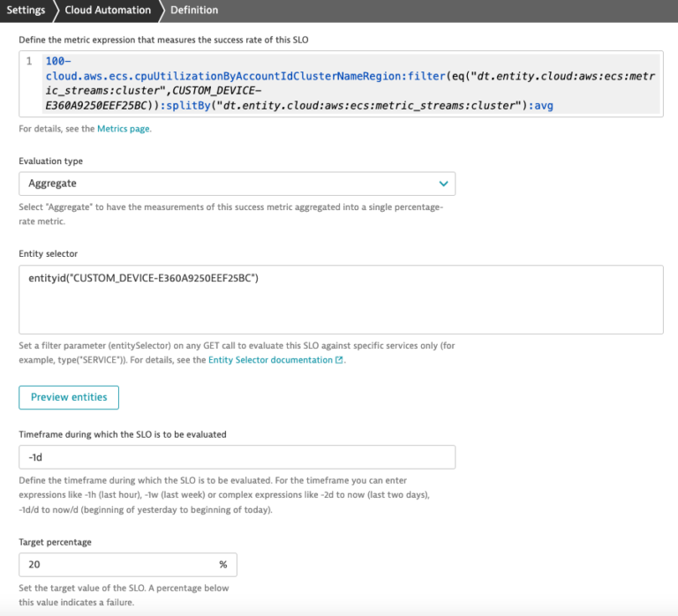
Task: Click the Target percentage label
Action: 56,542
